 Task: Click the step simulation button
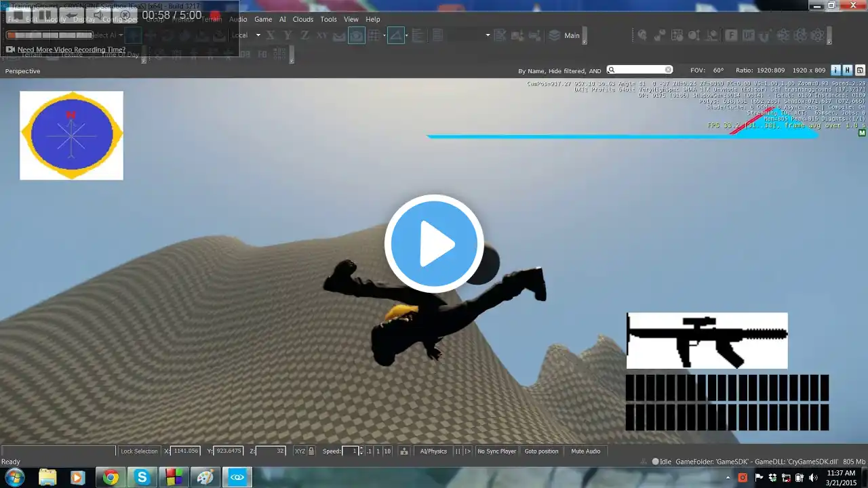tap(468, 451)
